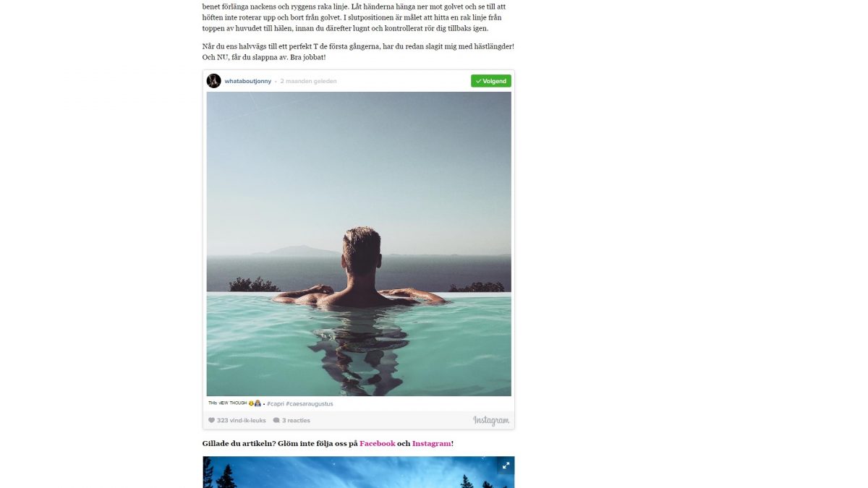
Task: Open the 323 vind-ik-leuks count
Action: 241,420
